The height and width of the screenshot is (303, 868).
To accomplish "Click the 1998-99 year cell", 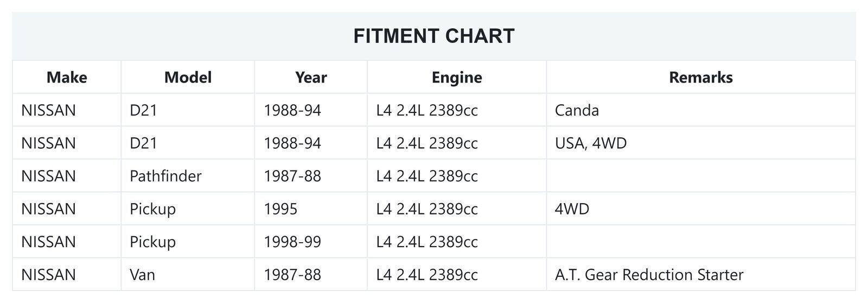I will click(x=292, y=242).
